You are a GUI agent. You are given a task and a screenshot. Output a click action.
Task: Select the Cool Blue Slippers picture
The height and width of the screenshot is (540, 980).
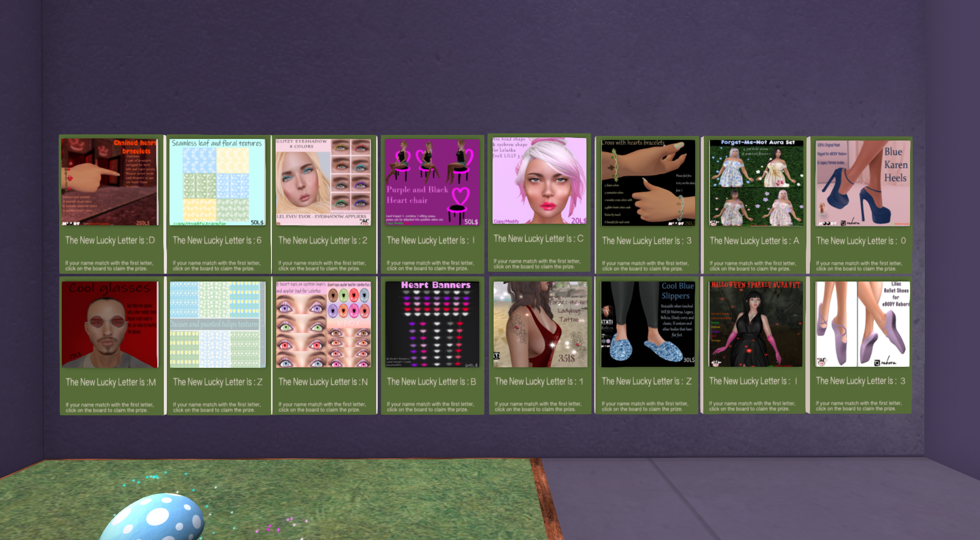pos(648,324)
